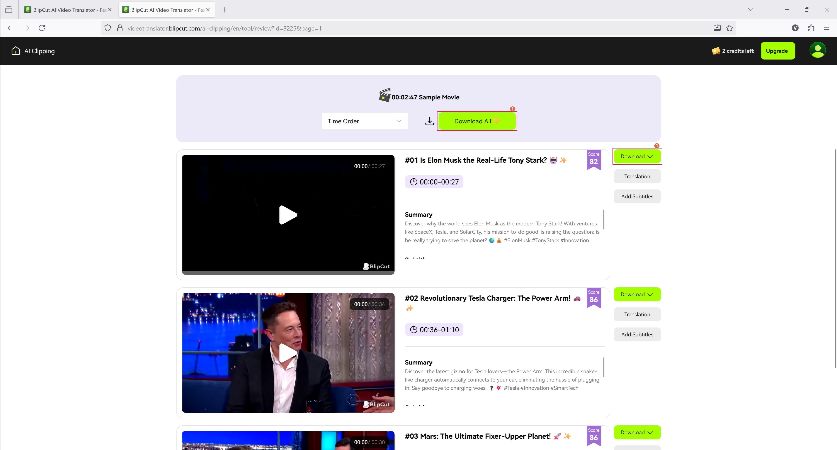Screen dimensions: 837x450
Task: Click the Download All button
Action: click(x=477, y=121)
